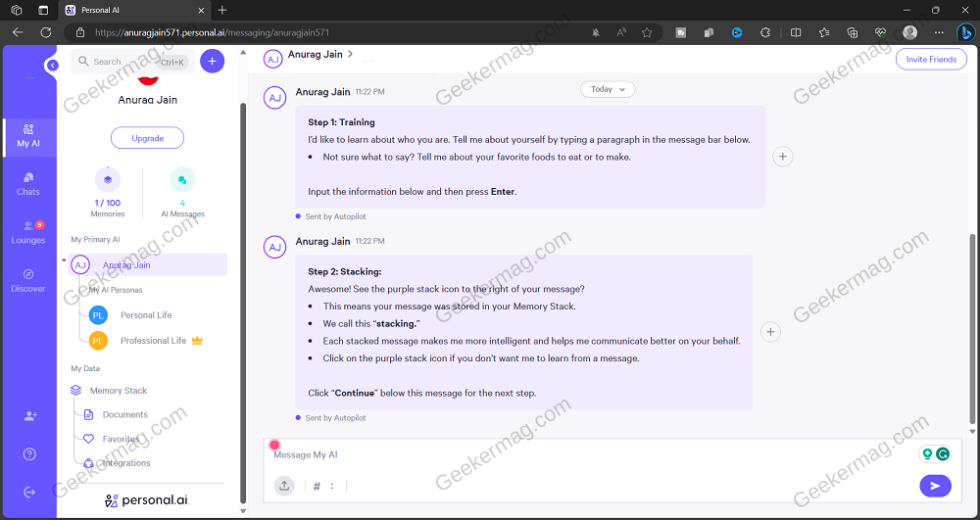This screenshot has width=980, height=520.
Task: Open browser Extensions puzzle icon
Action: tap(765, 32)
